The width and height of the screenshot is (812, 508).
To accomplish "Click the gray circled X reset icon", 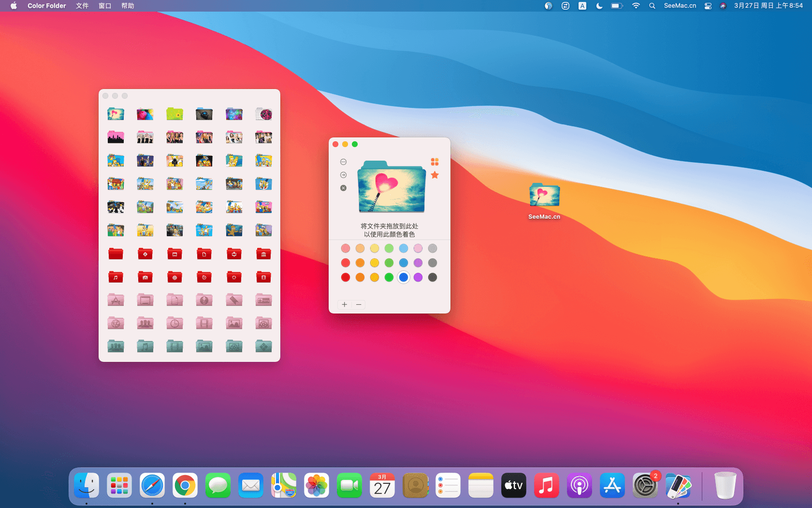I will [x=343, y=188].
